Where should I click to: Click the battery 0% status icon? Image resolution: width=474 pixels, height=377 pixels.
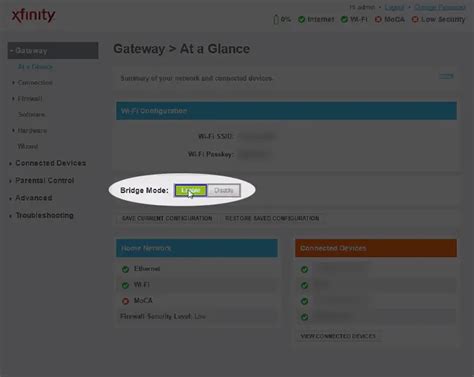coord(276,19)
